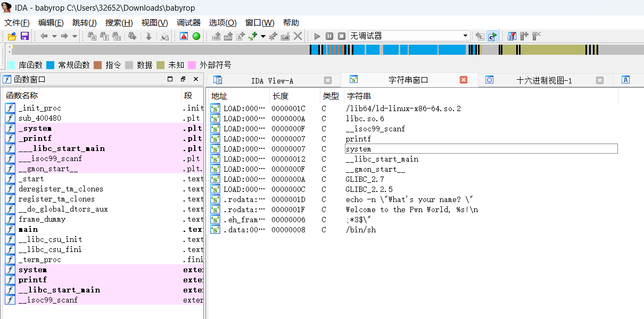Click the red warning triangle icon
Screen dimensions: 644x319
pos(184,36)
